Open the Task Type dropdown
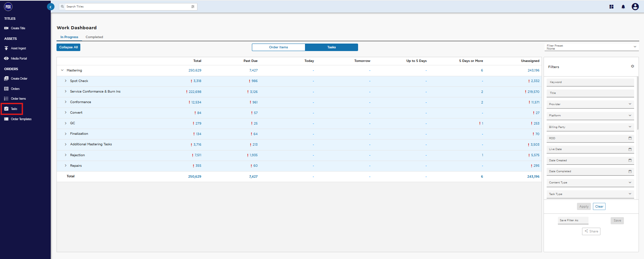The height and width of the screenshot is (259, 644). tap(590, 194)
